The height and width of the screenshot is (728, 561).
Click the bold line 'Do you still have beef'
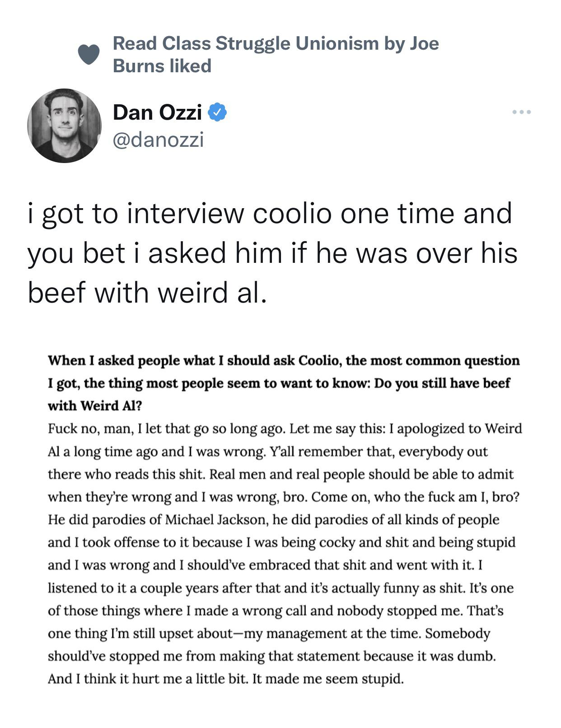[x=442, y=383]
